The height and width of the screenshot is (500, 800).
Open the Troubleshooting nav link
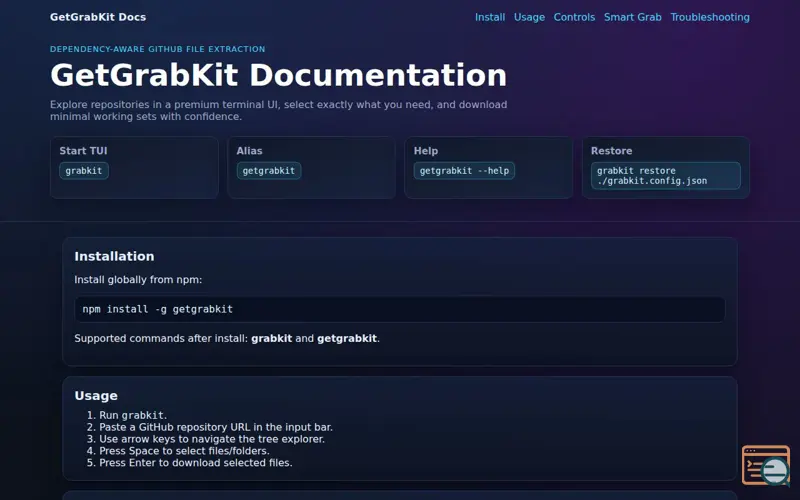(710, 17)
